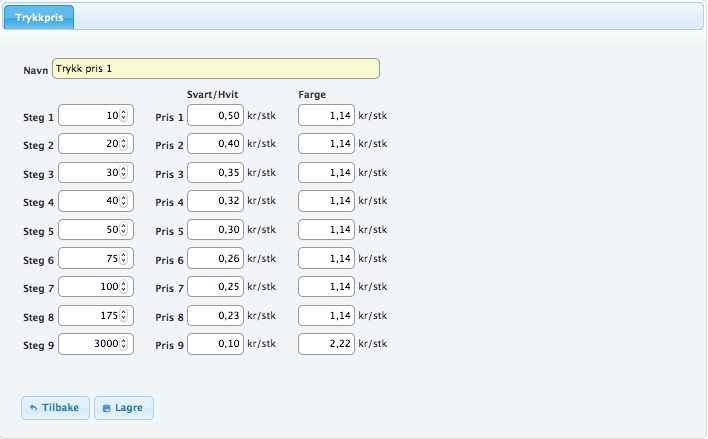Focus the Pris 7 Svart/Hvit field showing 0,25
Viewport: 708px width, 439px height.
(x=215, y=288)
